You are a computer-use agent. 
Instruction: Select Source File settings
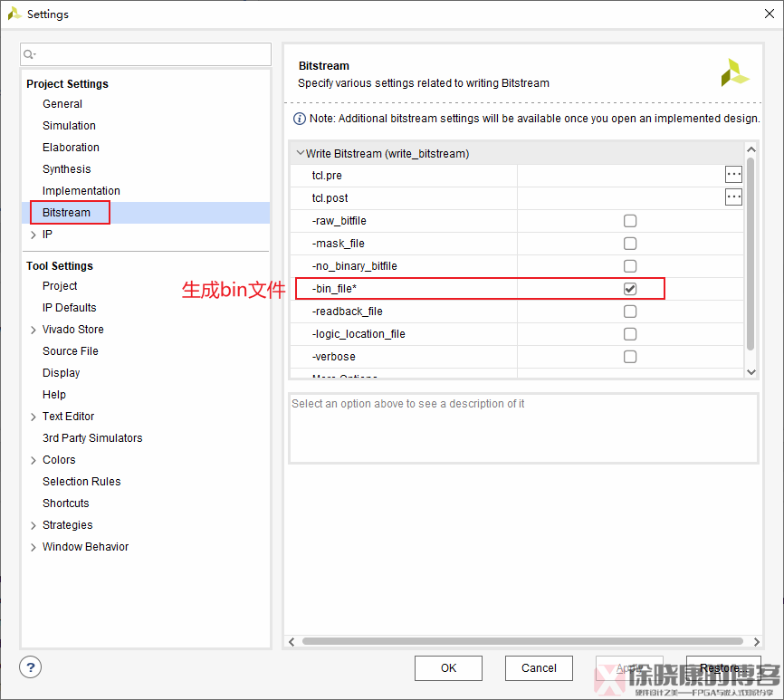[x=71, y=351]
